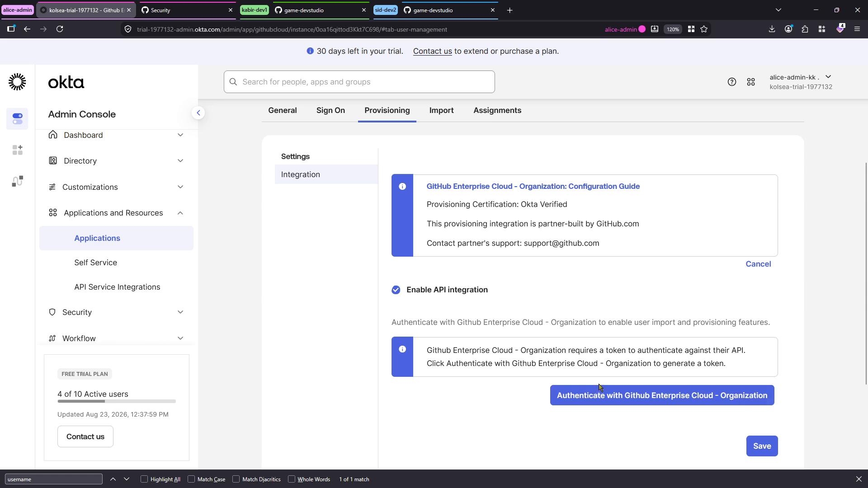Toggle Match Case in find bar
The image size is (868, 488).
(191, 479)
